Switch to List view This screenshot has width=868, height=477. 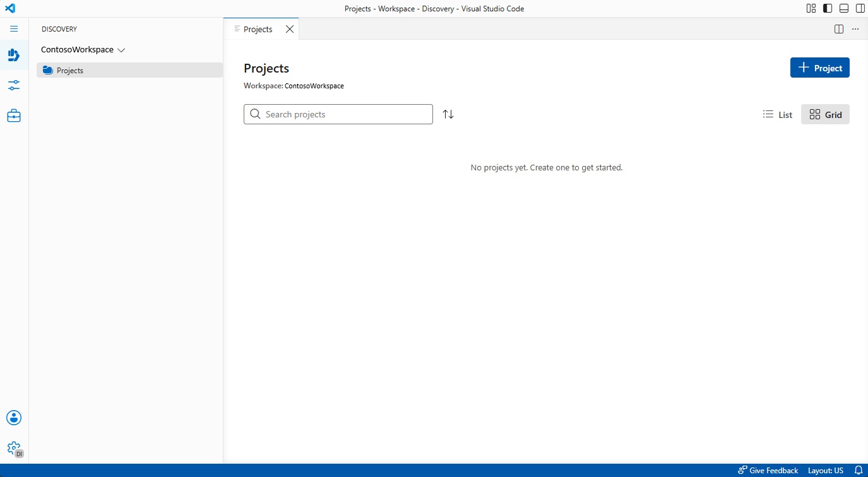778,114
